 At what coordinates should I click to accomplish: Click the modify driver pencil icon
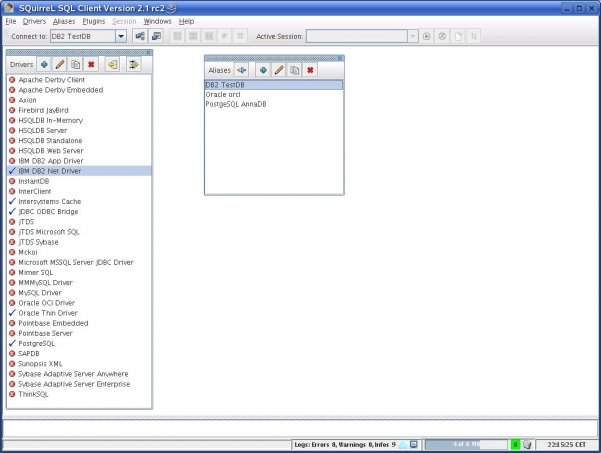point(60,64)
